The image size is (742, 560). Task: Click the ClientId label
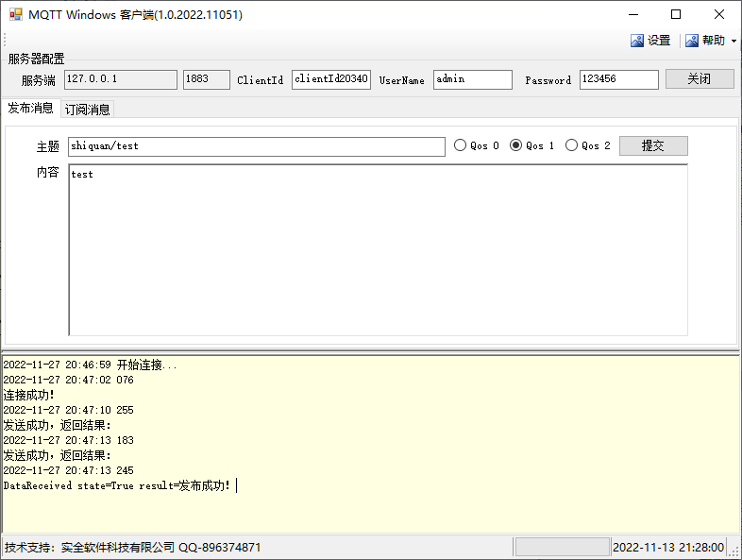(260, 80)
